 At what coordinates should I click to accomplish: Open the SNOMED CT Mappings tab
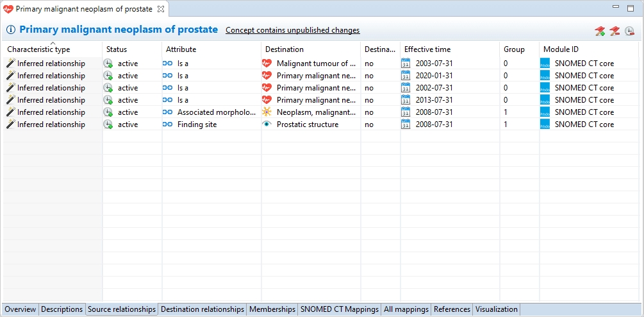[x=340, y=309]
